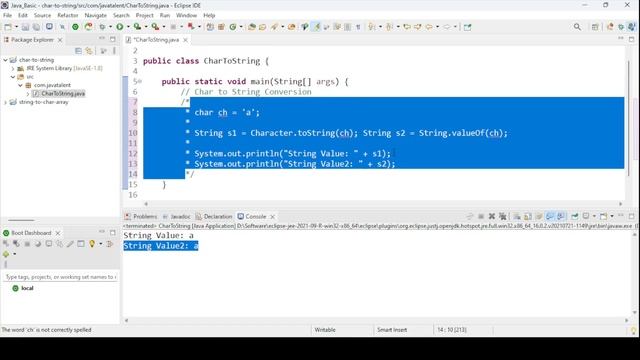Switch to the Java EE perspective icon
This screenshot has height=360, width=640.
tap(610, 27)
